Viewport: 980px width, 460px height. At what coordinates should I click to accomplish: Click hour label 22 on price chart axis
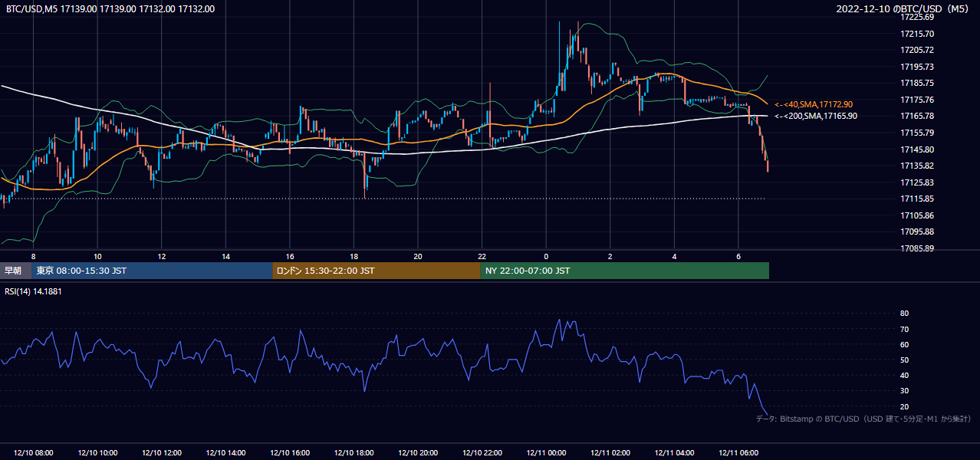(482, 255)
